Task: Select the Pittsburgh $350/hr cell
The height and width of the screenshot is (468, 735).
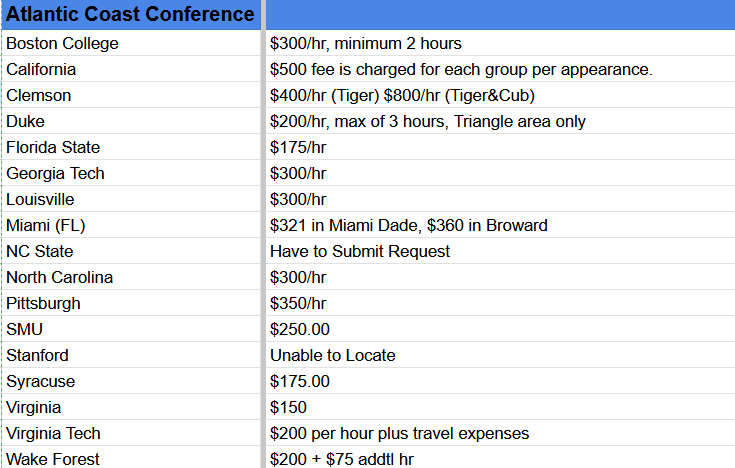Action: tap(500, 303)
